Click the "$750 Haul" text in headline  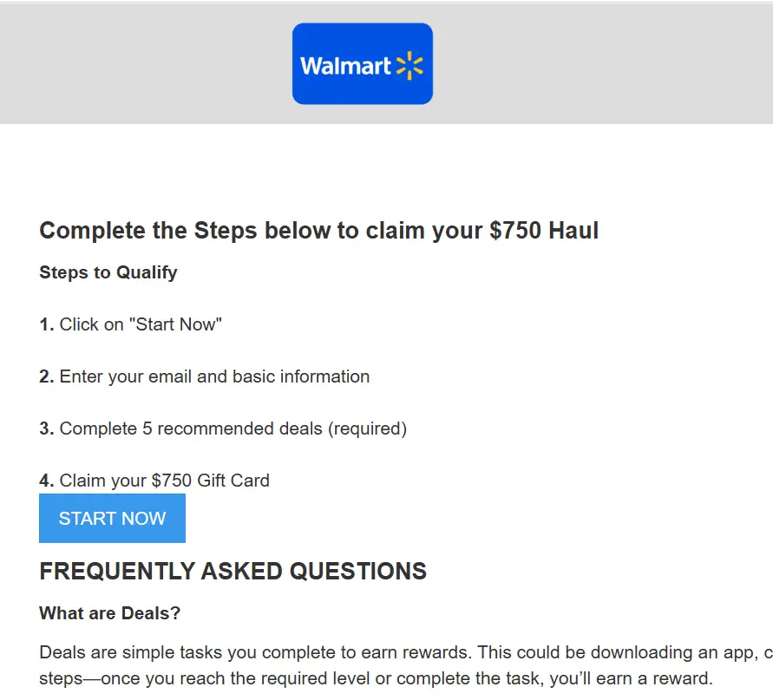[544, 231]
